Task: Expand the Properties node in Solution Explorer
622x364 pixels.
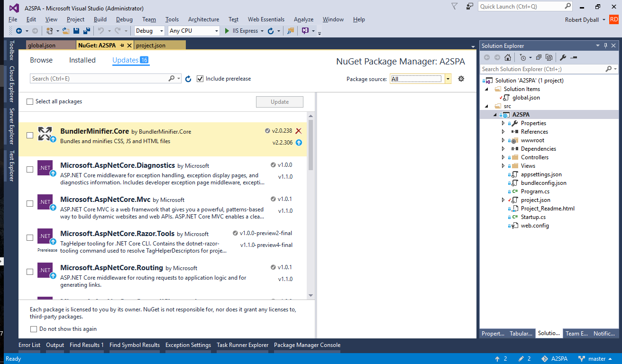Action: (x=503, y=123)
